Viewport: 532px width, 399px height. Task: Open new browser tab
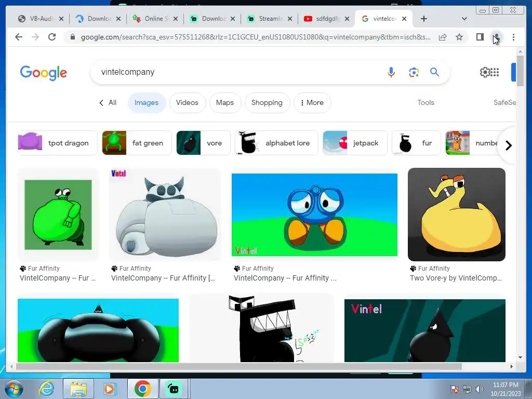pyautogui.click(x=424, y=19)
